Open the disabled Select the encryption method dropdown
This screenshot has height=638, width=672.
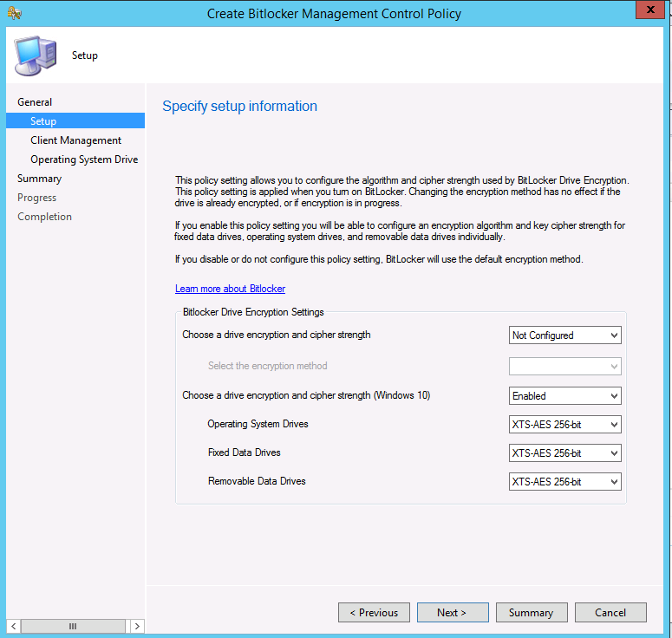point(564,367)
